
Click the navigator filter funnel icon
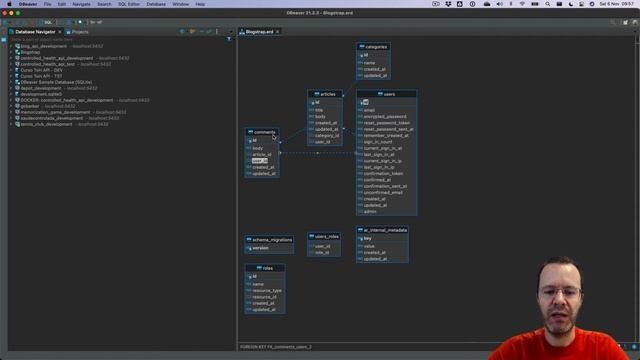pos(229,39)
